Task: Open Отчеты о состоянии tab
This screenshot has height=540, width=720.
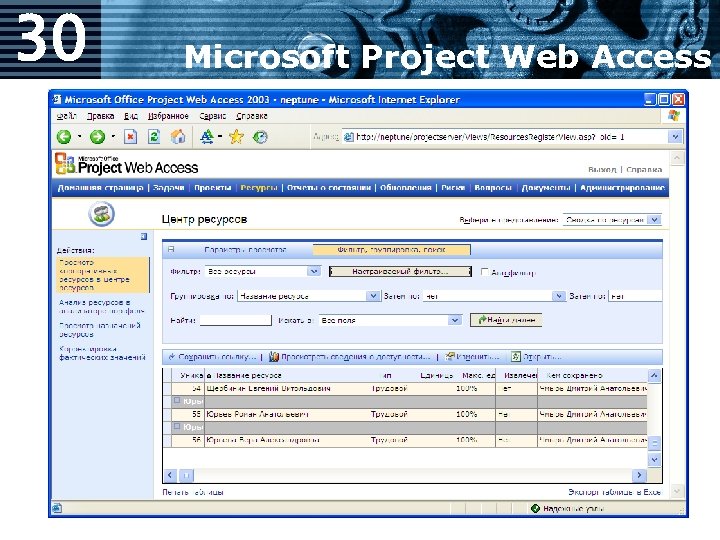Action: pos(329,188)
